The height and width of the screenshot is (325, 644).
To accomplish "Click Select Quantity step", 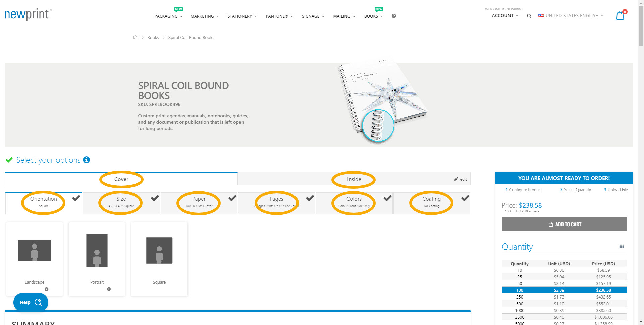I will (576, 190).
